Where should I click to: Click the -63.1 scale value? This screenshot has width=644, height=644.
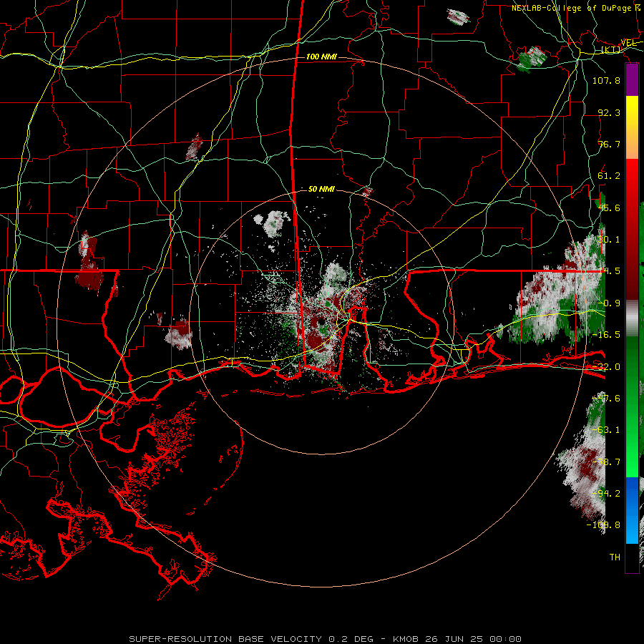pyautogui.click(x=606, y=430)
